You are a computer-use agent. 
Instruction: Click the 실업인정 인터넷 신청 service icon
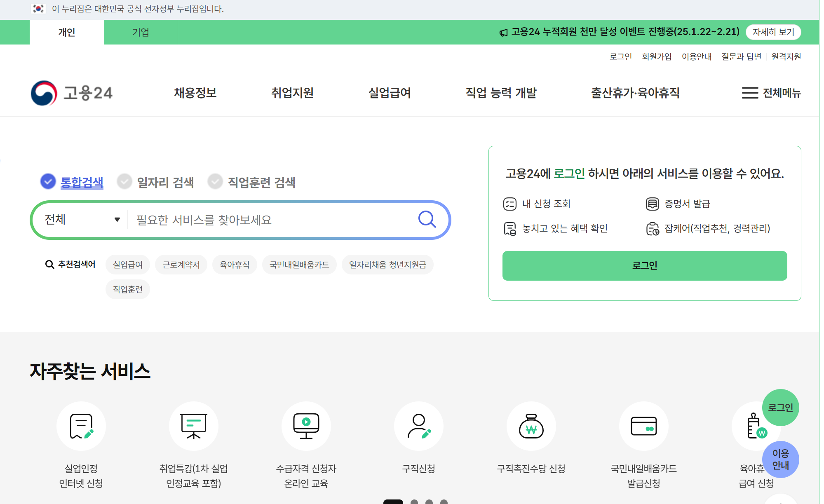81,426
